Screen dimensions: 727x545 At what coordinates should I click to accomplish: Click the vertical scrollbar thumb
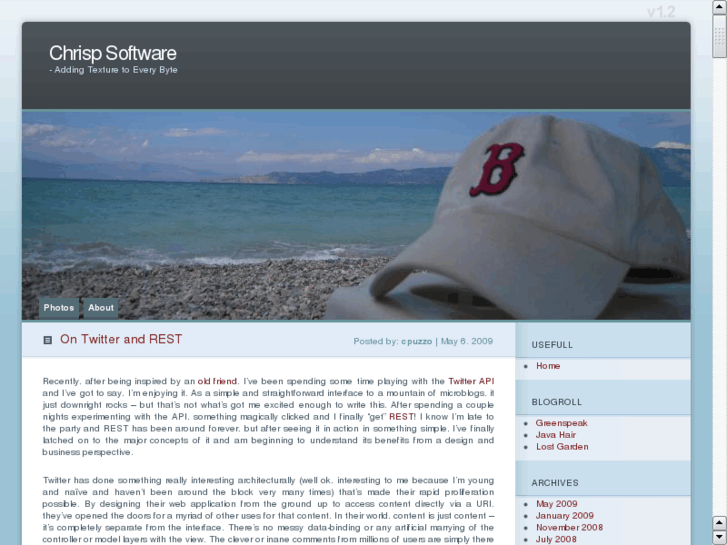pyautogui.click(x=720, y=36)
